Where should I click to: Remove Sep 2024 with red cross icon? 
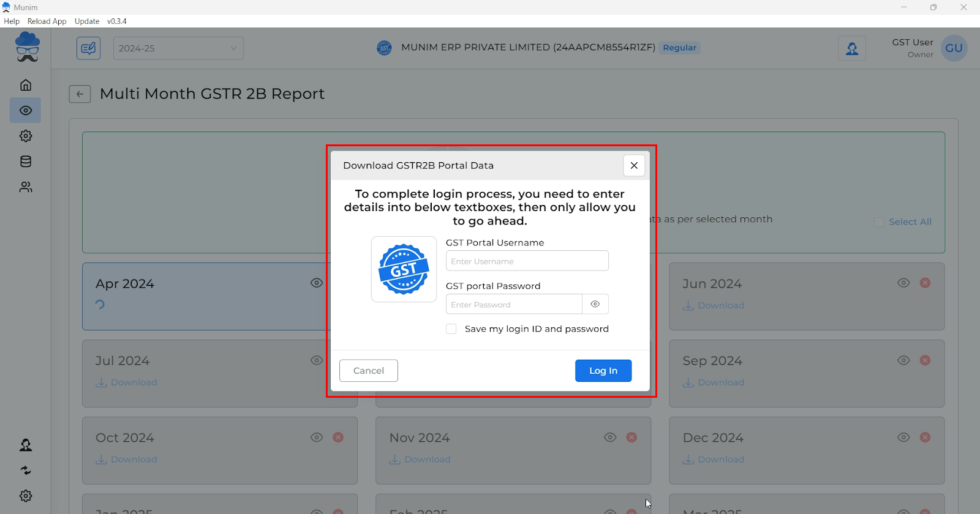[925, 360]
